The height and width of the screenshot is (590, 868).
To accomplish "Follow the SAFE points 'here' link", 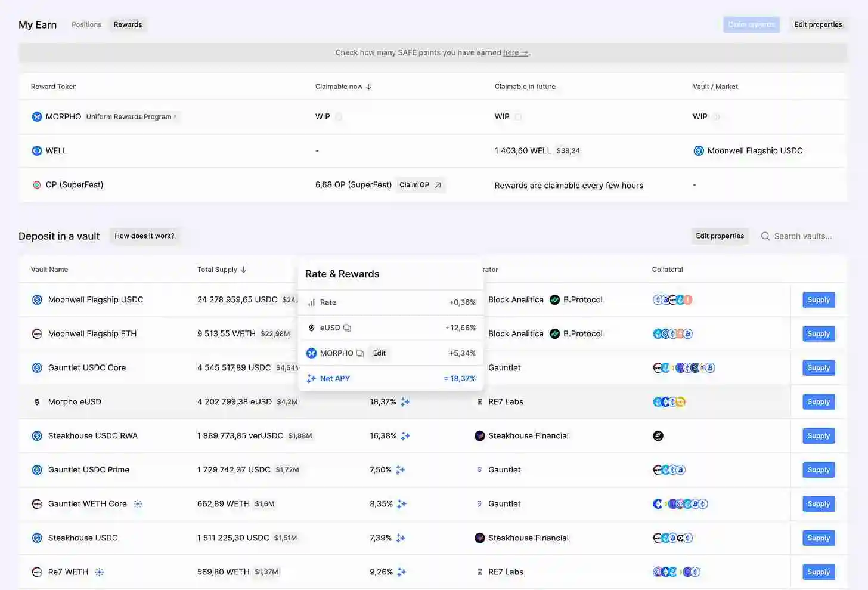I will click(x=516, y=52).
